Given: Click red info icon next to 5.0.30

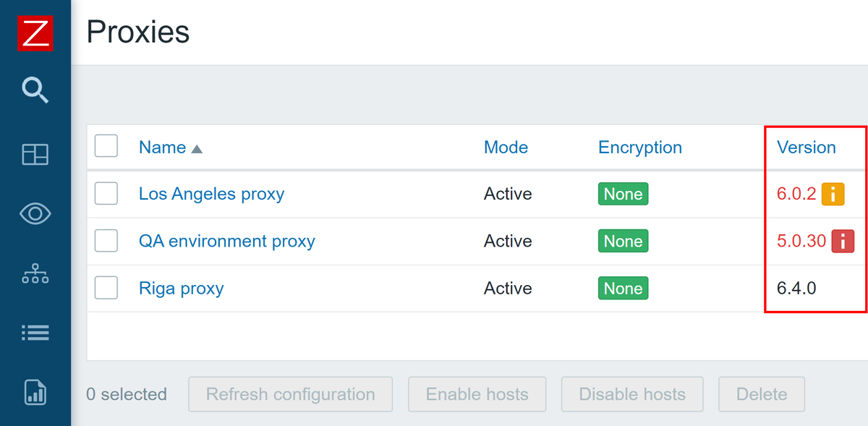Looking at the screenshot, I should click(843, 241).
